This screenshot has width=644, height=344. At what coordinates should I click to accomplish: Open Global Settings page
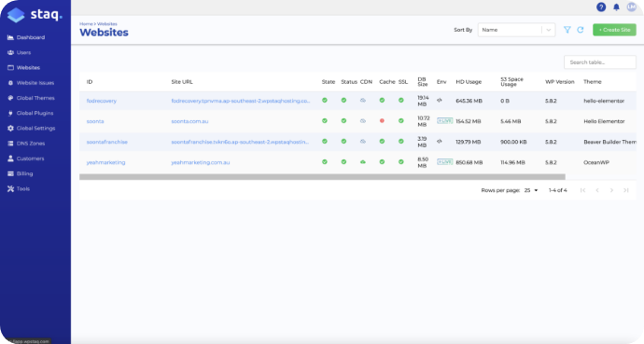(36, 129)
